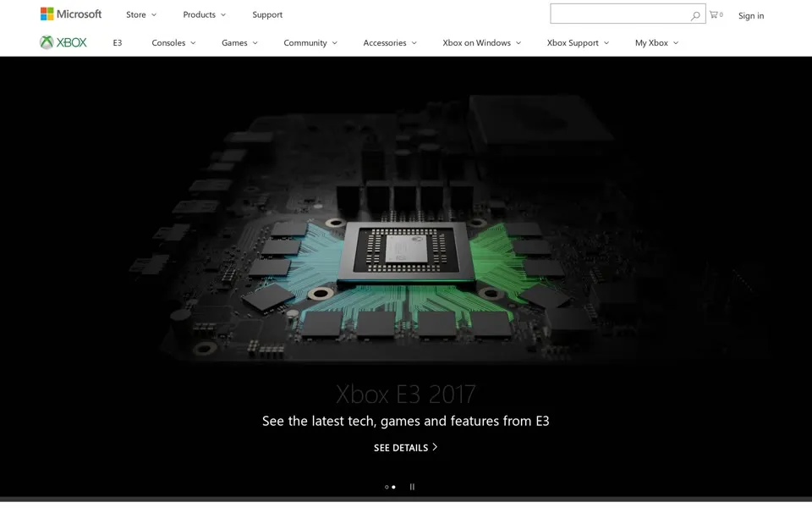Click 'See the latest tech, games' tagline
Image resolution: width=812 pixels, height=508 pixels.
tap(405, 421)
